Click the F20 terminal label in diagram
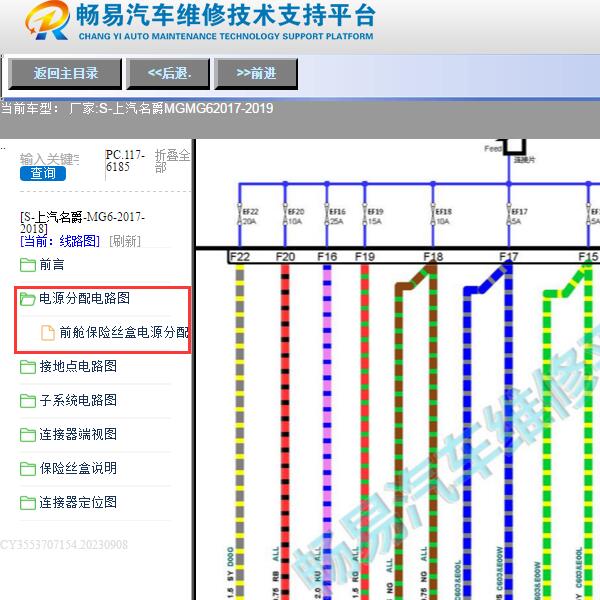The image size is (600, 600). point(285,257)
